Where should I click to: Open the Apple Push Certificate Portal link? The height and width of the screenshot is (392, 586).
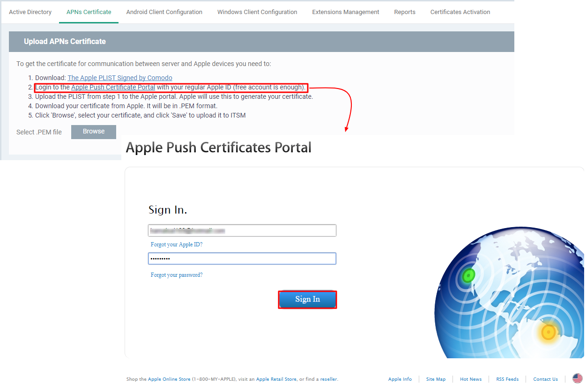point(113,87)
